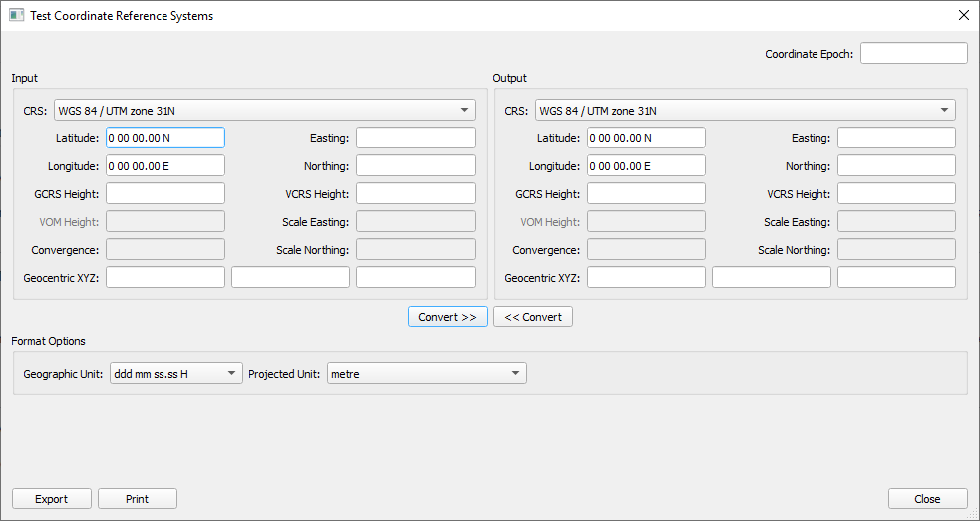The image size is (980, 521).
Task: Close the Test Coordinate Reference Systems window
Action: pyautogui.click(x=962, y=16)
